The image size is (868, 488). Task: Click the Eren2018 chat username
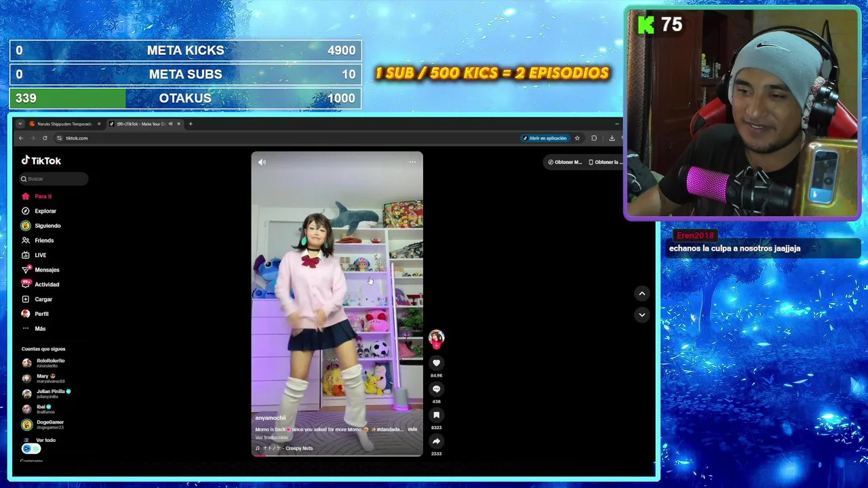coord(695,235)
